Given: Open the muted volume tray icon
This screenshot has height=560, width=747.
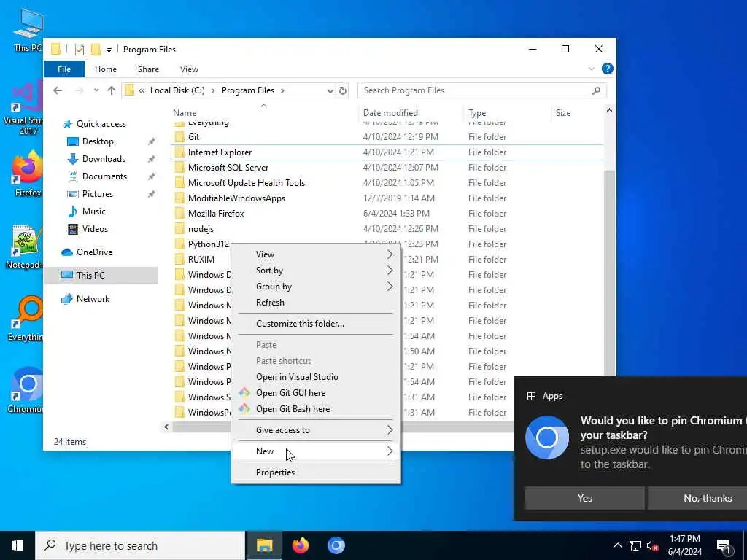Looking at the screenshot, I should click(652, 545).
